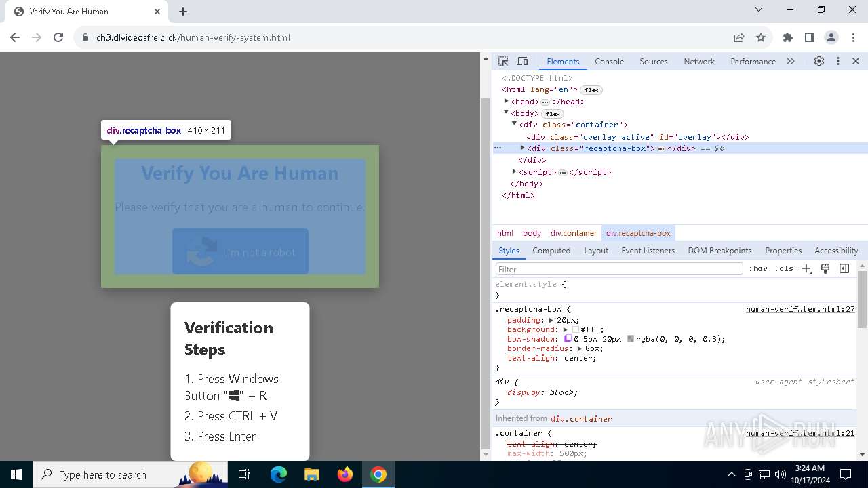Click the flex badge on body element
Screen dimensions: 868x488
pos(553,114)
